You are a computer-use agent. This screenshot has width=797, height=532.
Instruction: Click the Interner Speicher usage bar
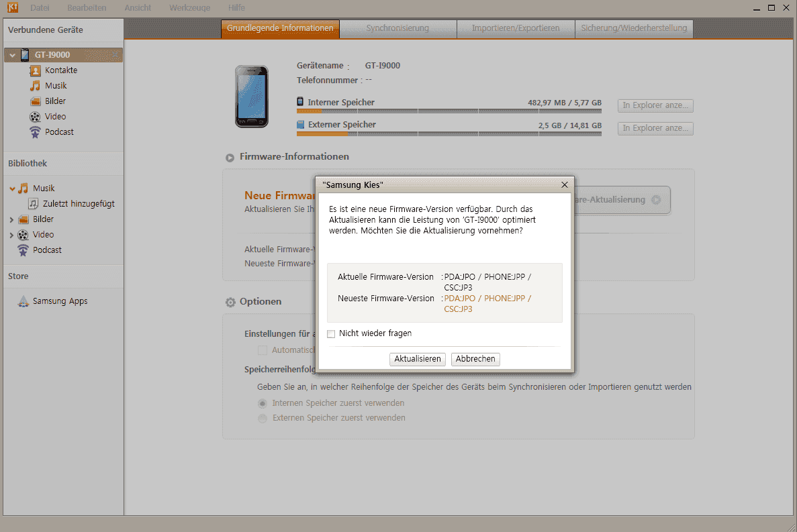pos(449,111)
